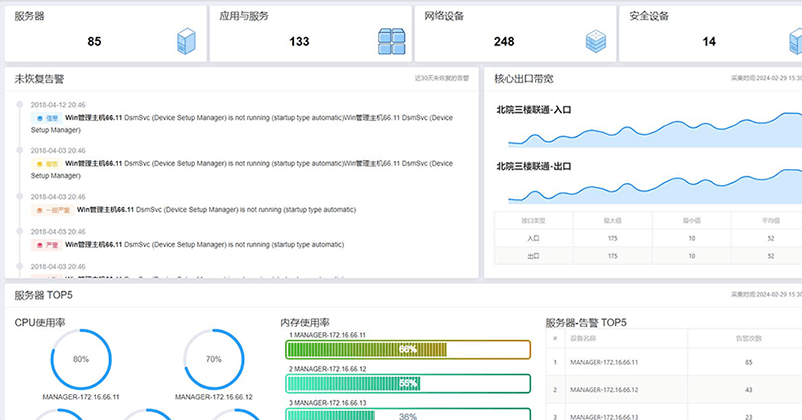Click the red 严重 severity tag
The image size is (802, 420).
click(53, 243)
